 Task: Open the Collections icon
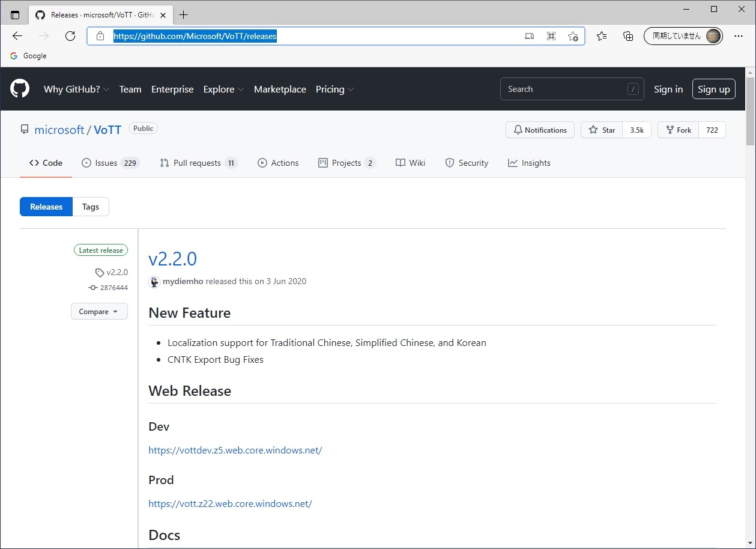[x=628, y=36]
